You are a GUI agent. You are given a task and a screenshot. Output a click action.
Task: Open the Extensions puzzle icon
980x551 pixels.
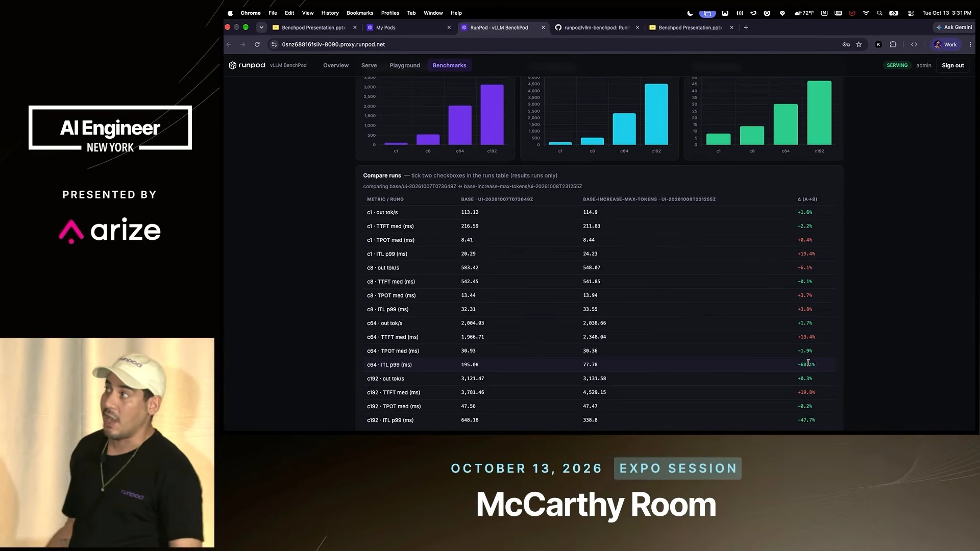893,44
